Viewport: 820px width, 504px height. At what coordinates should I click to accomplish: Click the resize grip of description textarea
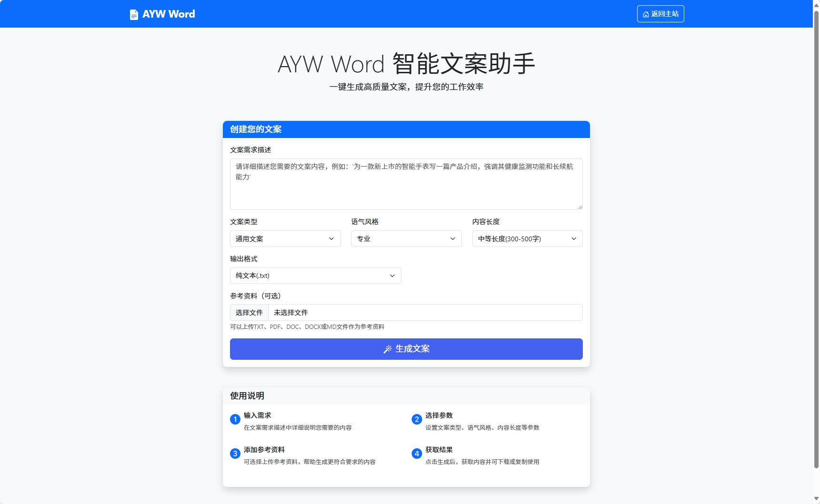point(580,207)
